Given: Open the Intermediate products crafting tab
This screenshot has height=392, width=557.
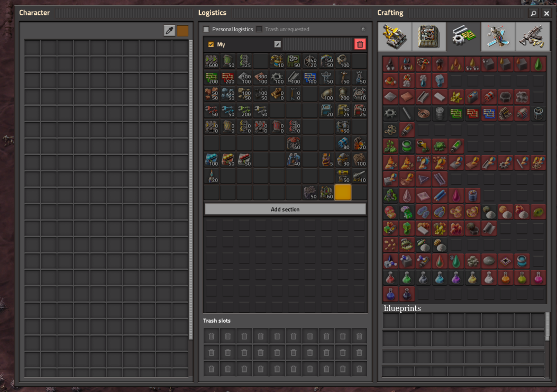Looking at the screenshot, I should [463, 37].
